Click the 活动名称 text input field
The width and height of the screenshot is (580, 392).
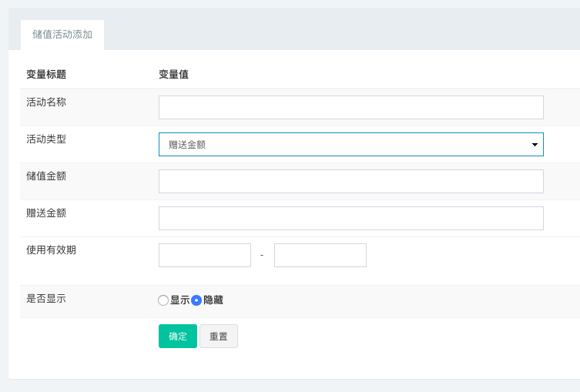[351, 107]
